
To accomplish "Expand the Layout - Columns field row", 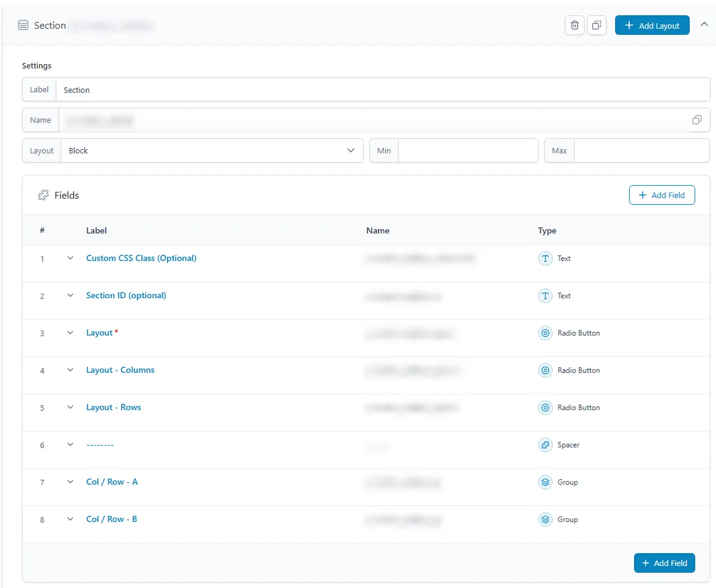I will coord(70,370).
